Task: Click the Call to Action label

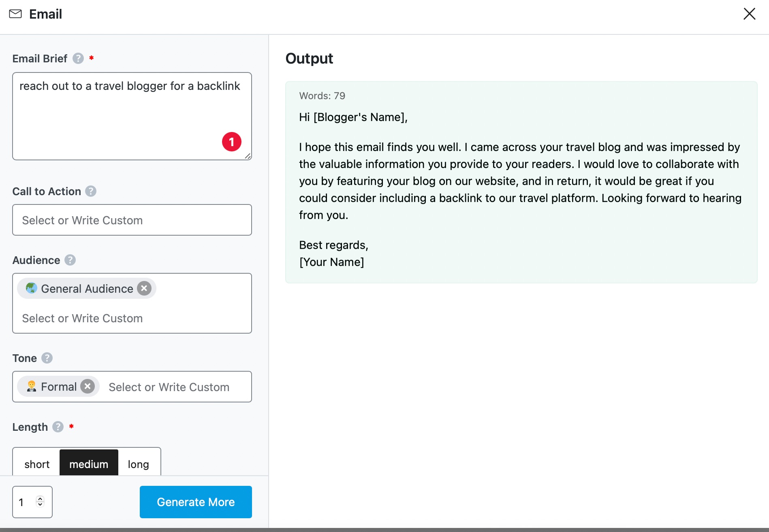Action: (47, 191)
